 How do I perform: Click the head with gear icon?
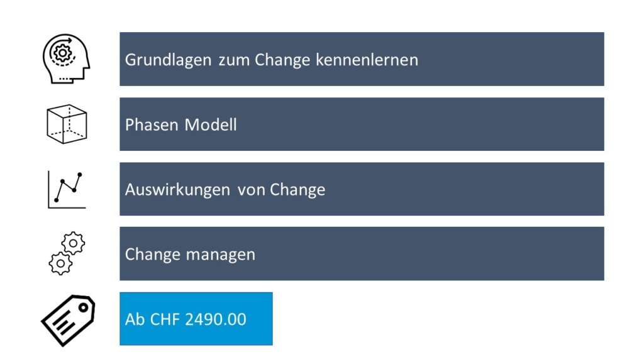[x=66, y=58]
